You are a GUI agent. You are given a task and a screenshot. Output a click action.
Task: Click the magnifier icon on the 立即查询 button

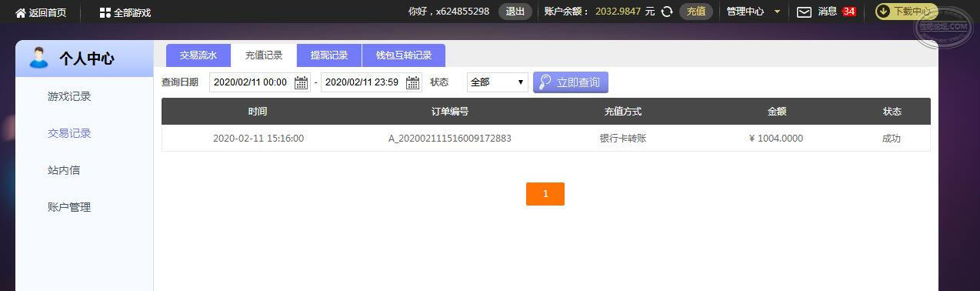click(x=545, y=82)
